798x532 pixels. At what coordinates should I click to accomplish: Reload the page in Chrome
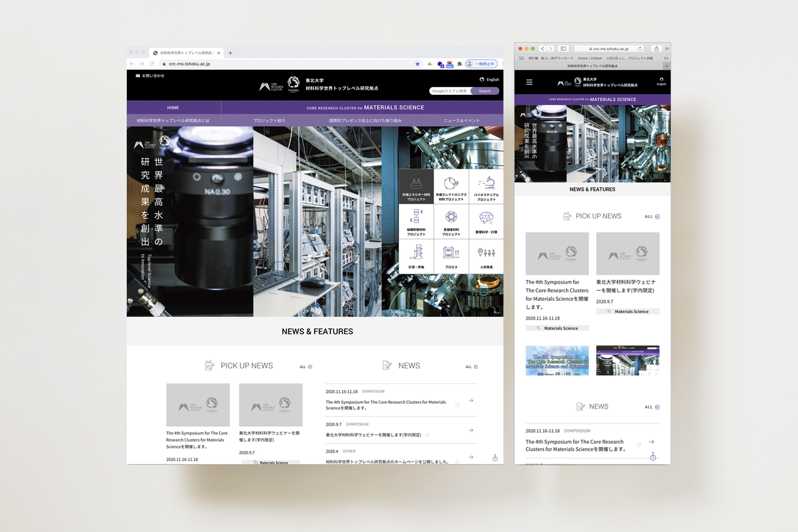point(151,64)
